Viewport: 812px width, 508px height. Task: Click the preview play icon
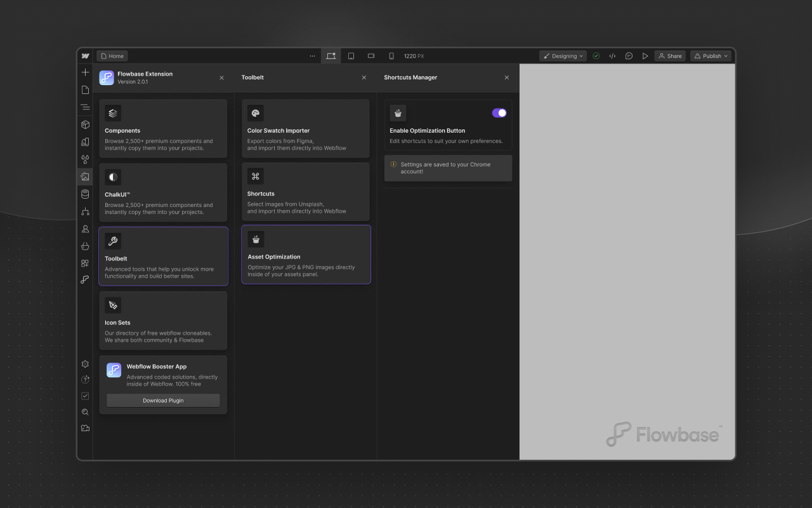645,56
